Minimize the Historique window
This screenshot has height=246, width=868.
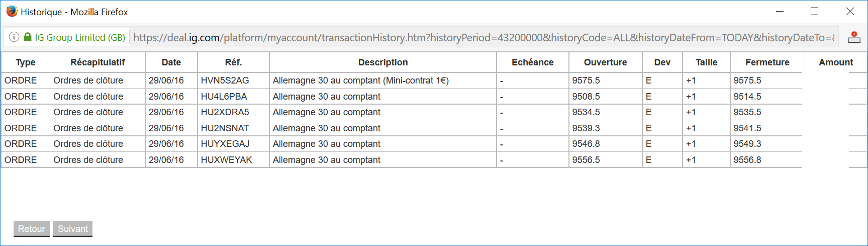click(780, 12)
